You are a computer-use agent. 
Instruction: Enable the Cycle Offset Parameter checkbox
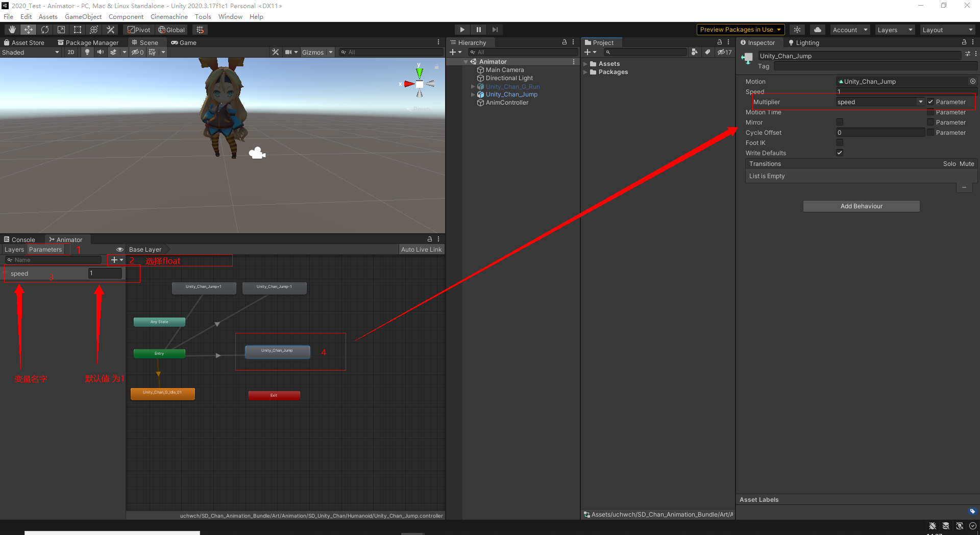click(x=930, y=132)
